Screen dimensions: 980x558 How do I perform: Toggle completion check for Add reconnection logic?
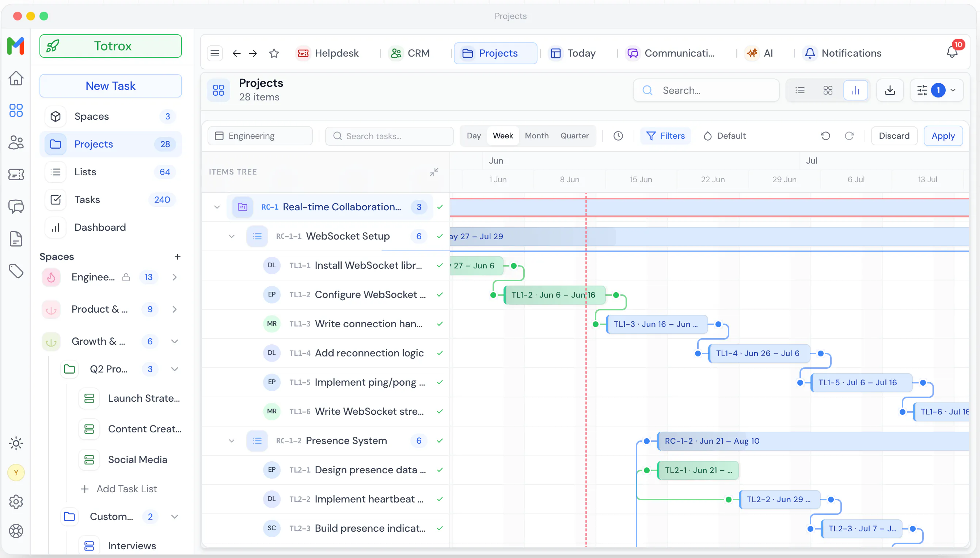point(440,353)
